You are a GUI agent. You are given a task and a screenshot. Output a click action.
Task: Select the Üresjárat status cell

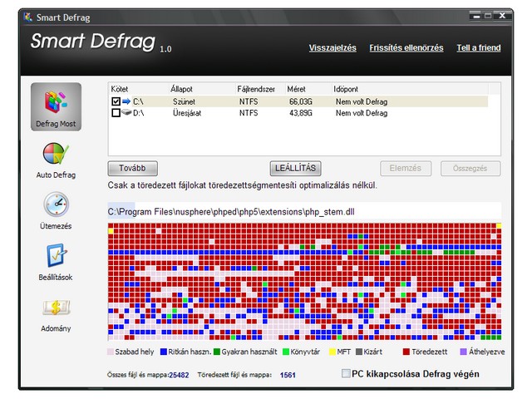pyautogui.click(x=187, y=113)
